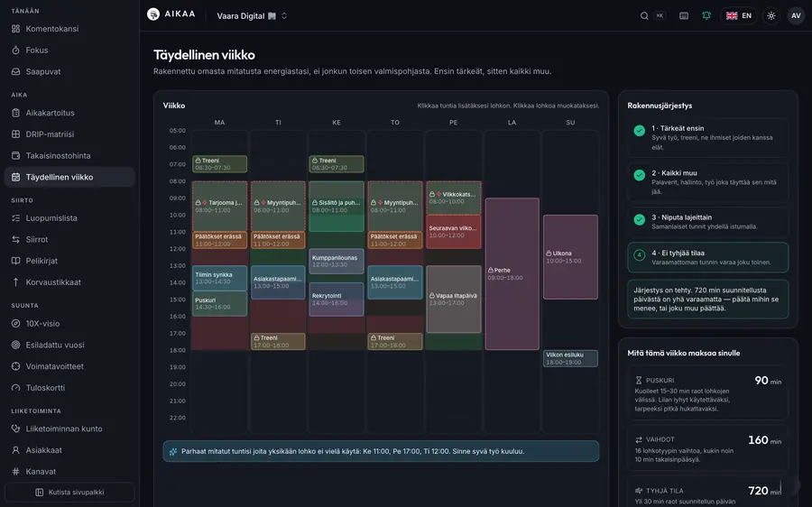
Task: Open Tuesday Treeni 17:00-18:00 block
Action: (278, 341)
